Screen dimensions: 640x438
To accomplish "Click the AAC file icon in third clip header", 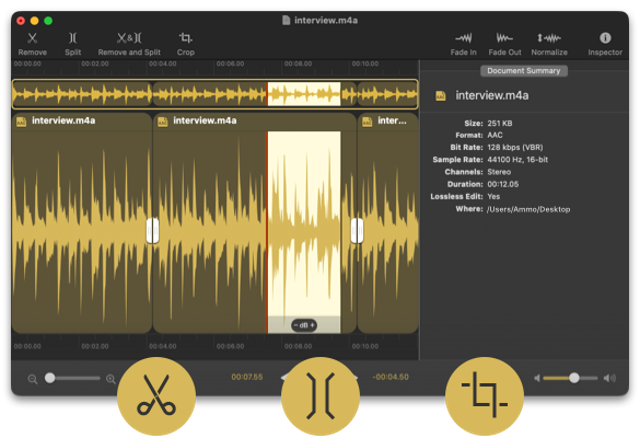I will click(367, 122).
